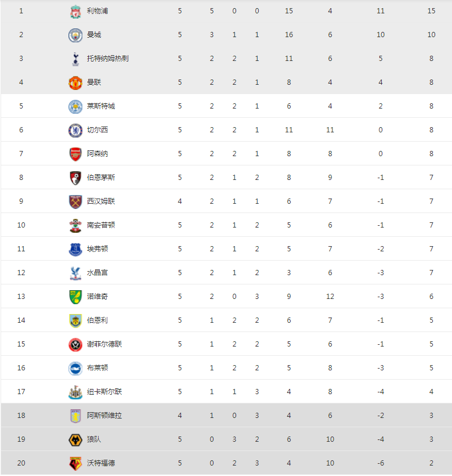Click the Liverpool club crest icon
This screenshot has width=452, height=476.
pos(75,12)
